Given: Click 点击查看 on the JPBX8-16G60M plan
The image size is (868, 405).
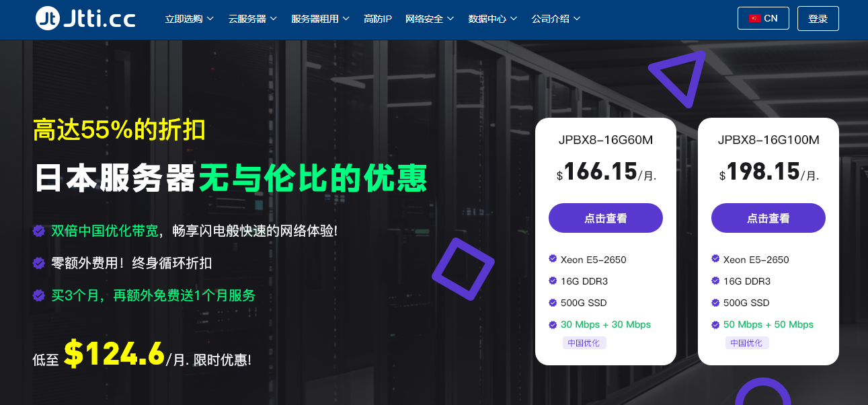Looking at the screenshot, I should pos(605,217).
